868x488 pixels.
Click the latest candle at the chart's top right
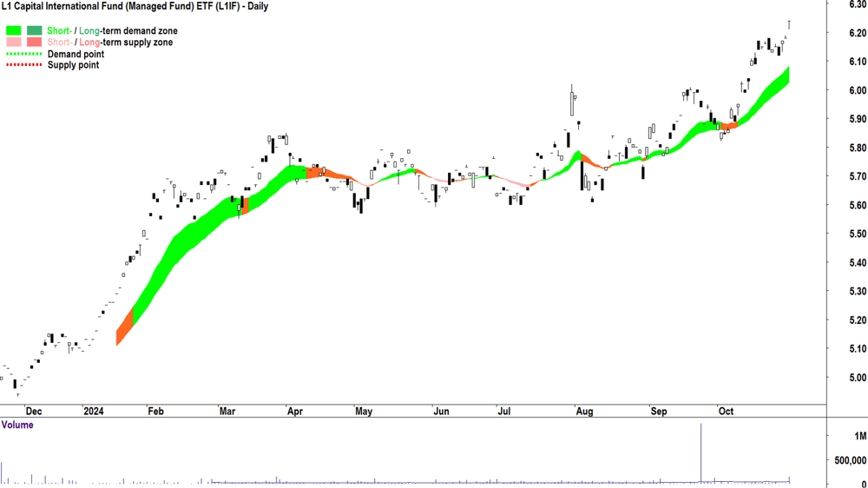coord(789,25)
